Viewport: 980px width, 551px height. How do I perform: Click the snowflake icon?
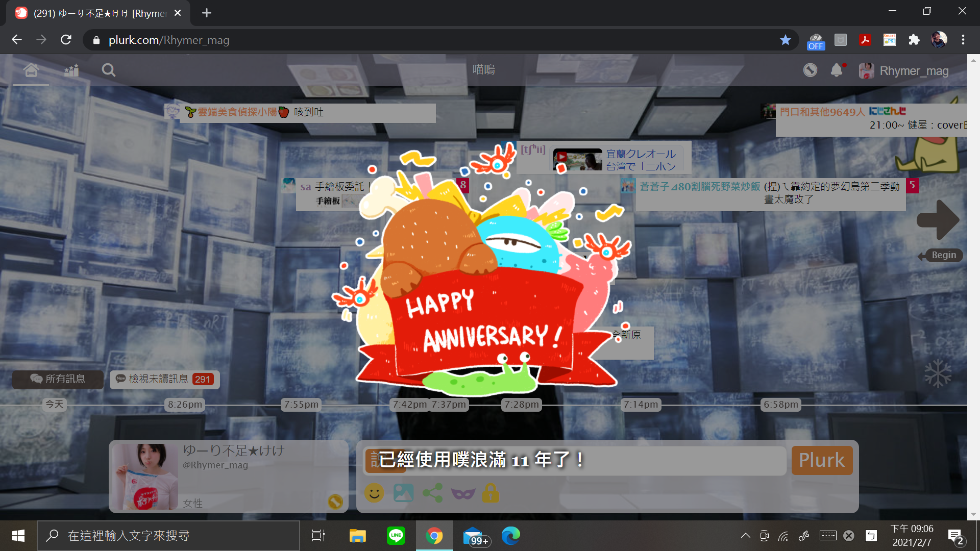(x=938, y=373)
